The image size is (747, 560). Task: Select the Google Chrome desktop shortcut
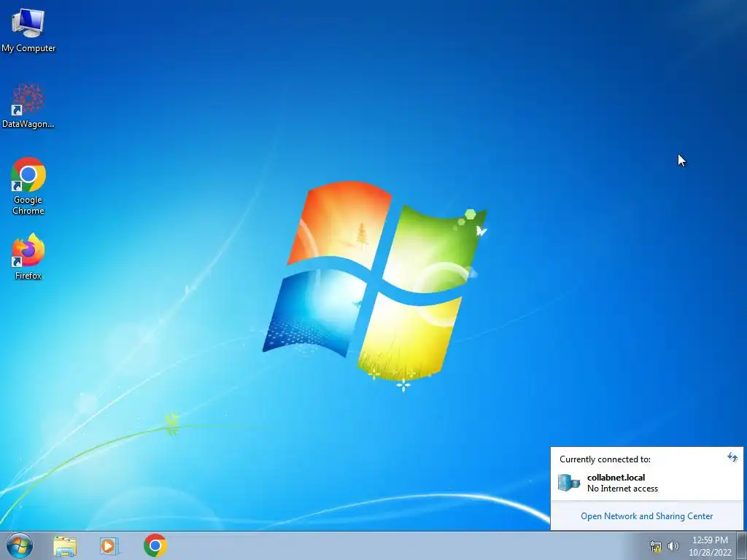28,186
